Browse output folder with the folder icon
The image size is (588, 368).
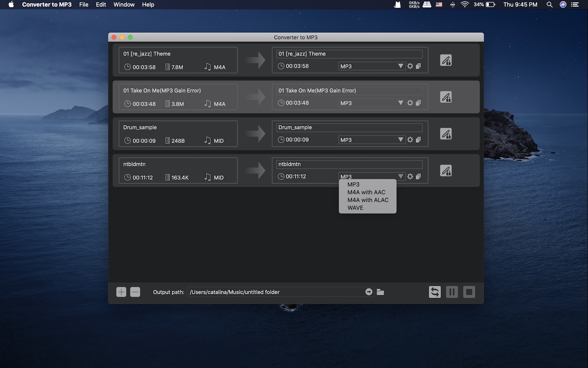(x=380, y=292)
